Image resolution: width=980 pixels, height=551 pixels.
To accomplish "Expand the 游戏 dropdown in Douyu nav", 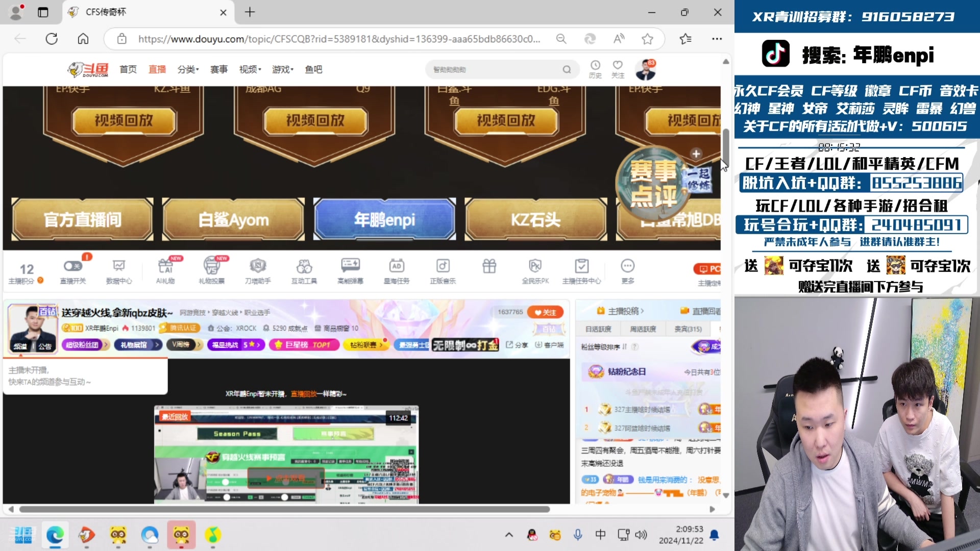I will pos(283,69).
